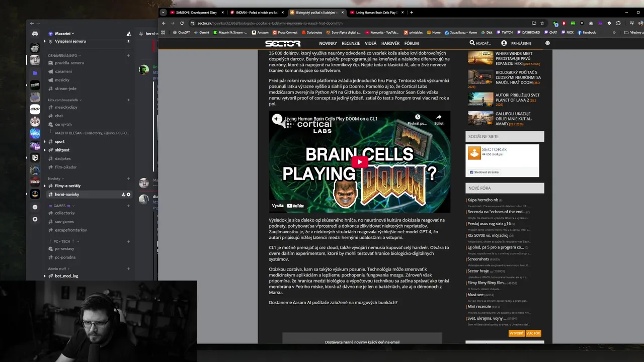Expand the Admin stuff category
The image size is (644, 362).
(x=58, y=268)
